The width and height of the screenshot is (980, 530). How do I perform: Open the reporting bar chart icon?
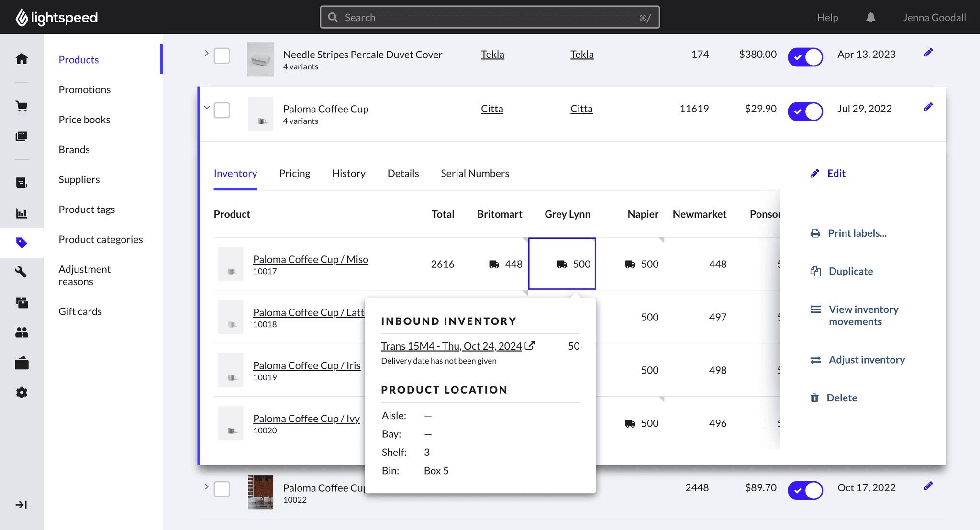pos(22,213)
